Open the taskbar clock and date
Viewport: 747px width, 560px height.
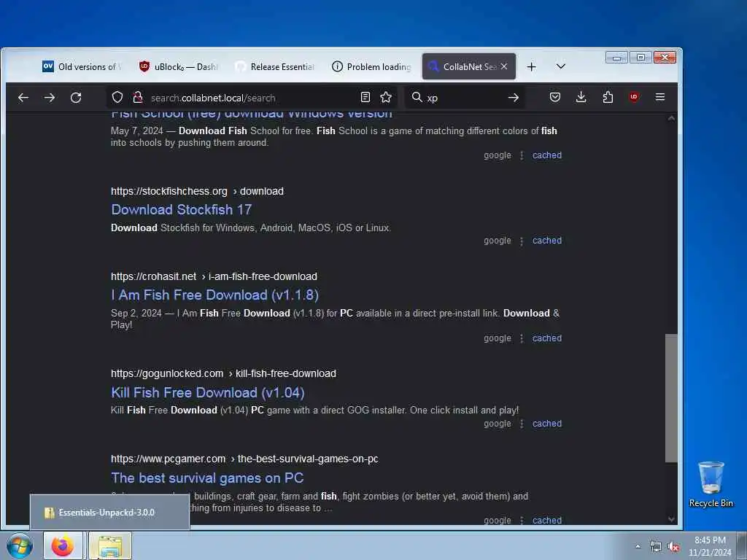click(710, 546)
